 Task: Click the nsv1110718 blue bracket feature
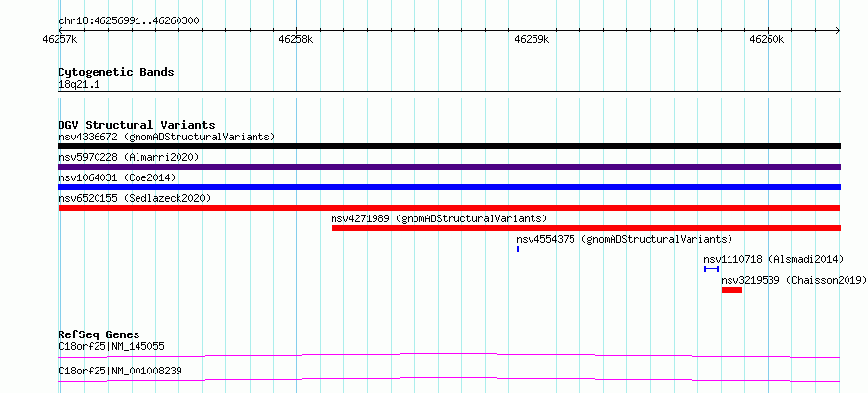pos(711,269)
